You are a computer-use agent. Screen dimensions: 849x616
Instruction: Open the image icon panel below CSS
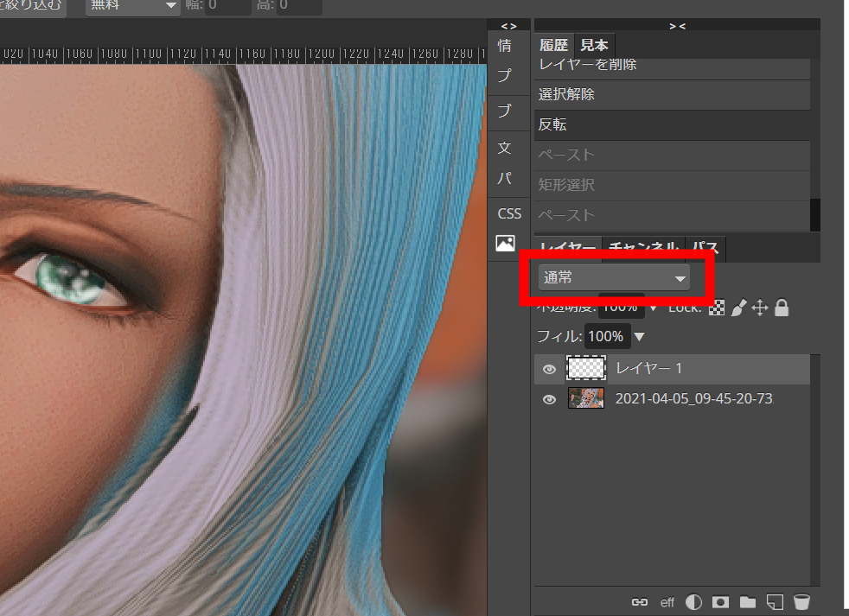tap(505, 243)
